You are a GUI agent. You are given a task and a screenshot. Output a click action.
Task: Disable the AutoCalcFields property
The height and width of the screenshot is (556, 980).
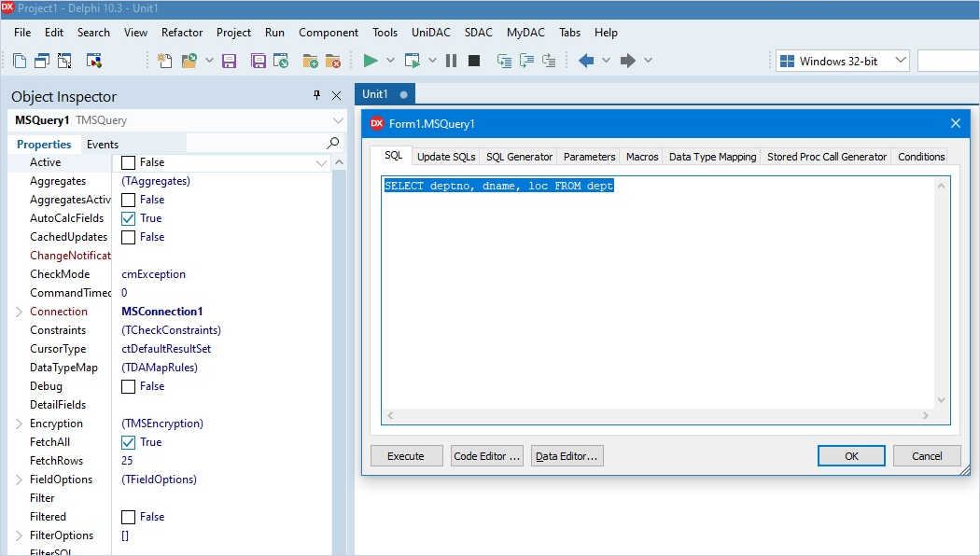(x=127, y=217)
